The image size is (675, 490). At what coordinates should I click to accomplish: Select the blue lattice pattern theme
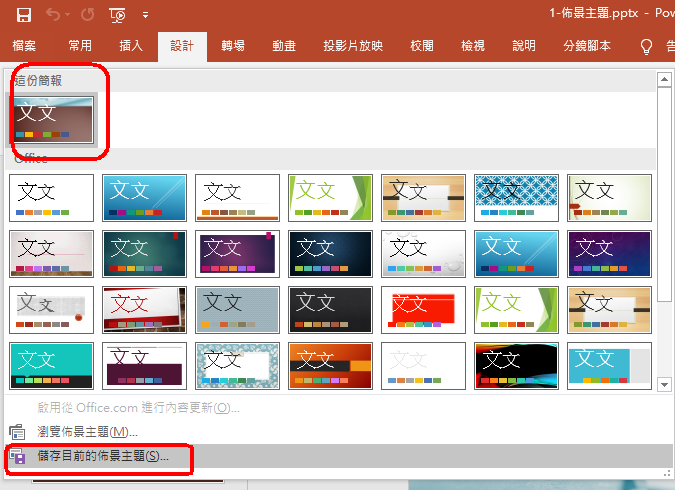tap(516, 198)
